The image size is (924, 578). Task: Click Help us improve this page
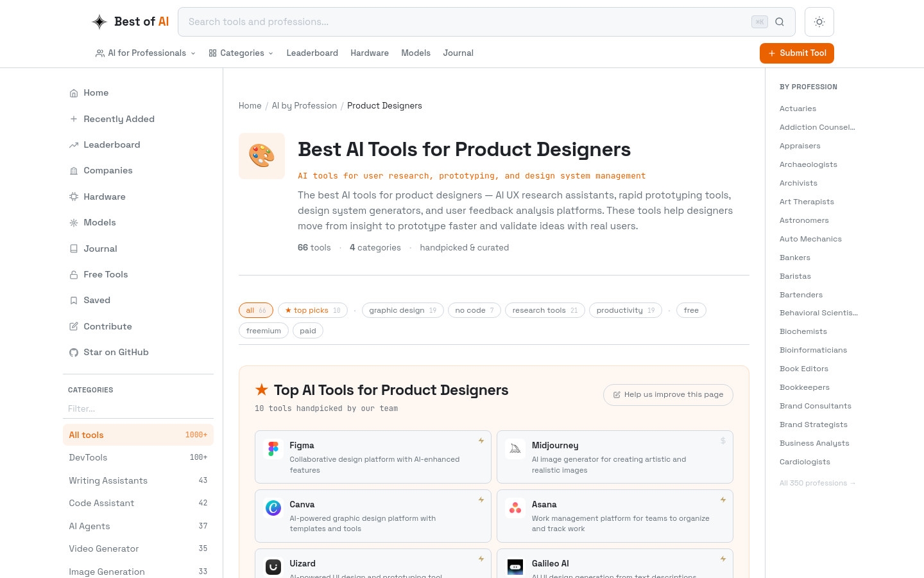[x=668, y=395]
